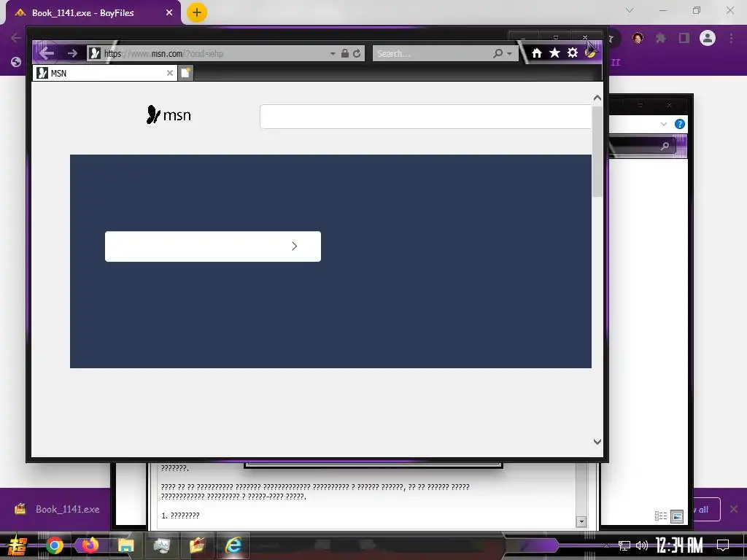Click the Book_1141.exe download item

57,510
